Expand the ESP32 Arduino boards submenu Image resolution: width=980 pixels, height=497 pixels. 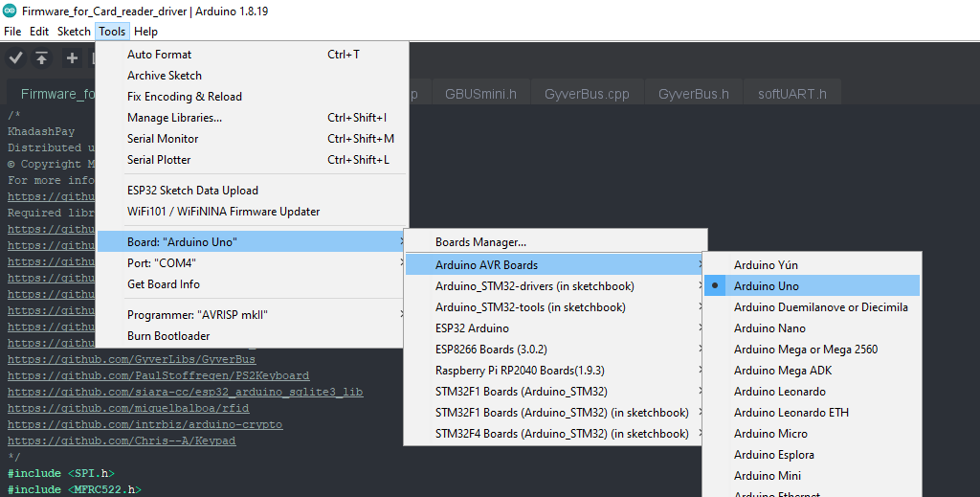click(556, 328)
